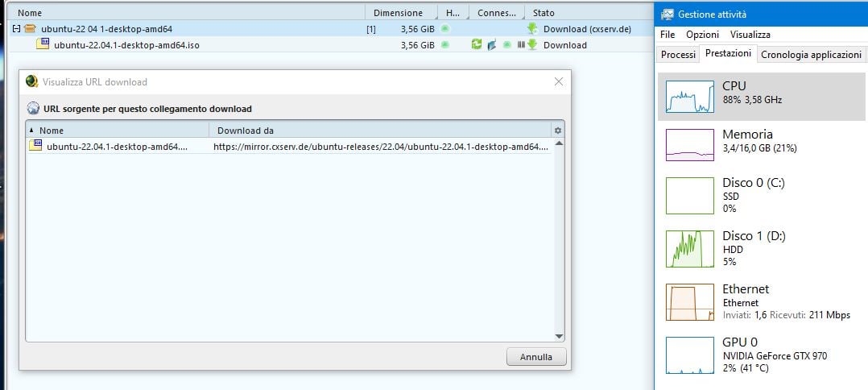Click the 88% 3,58 GHz CPU value
This screenshot has width=868, height=390.
click(x=752, y=100)
